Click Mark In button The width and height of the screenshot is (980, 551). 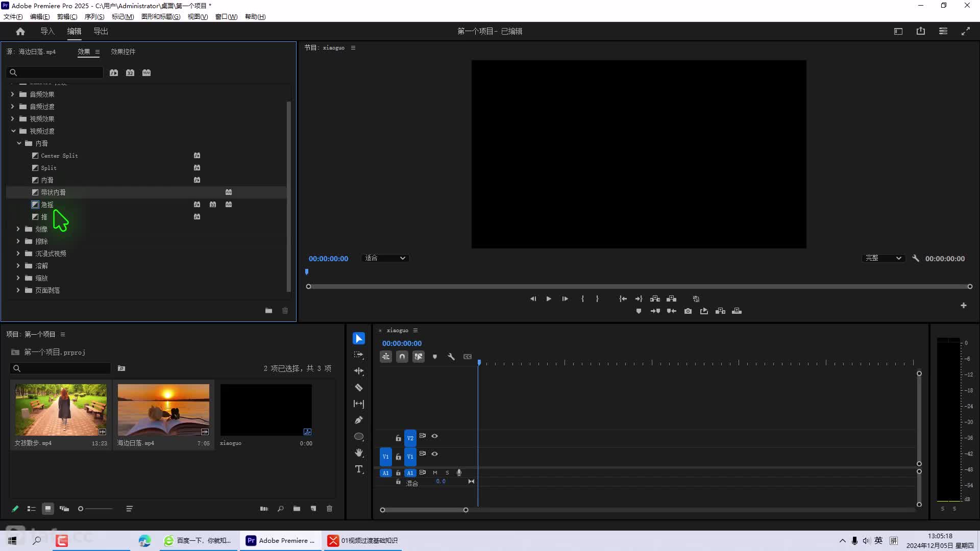click(x=582, y=299)
